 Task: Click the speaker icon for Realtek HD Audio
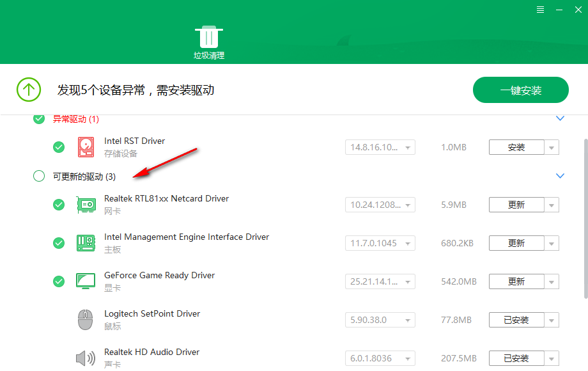(x=86, y=358)
